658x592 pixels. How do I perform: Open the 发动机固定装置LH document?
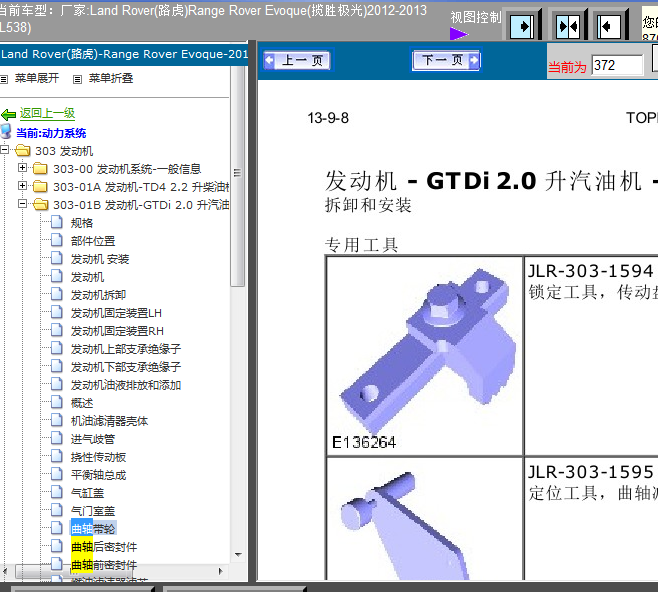[116, 313]
